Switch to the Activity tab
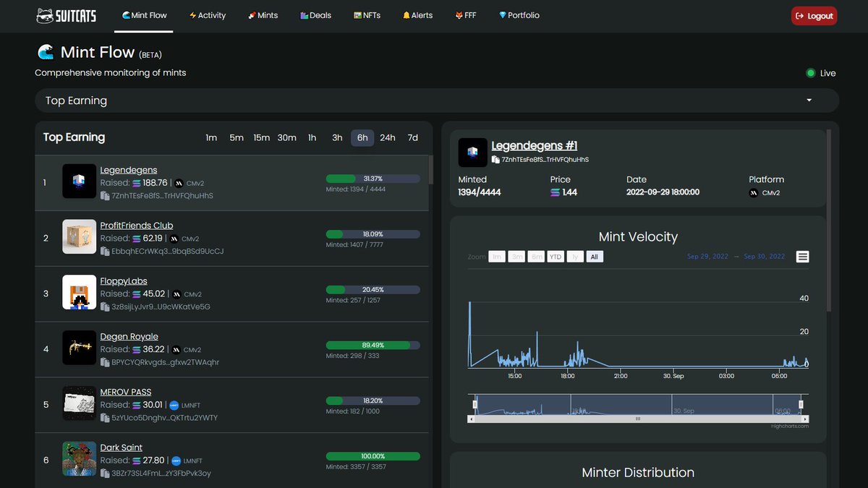 click(208, 15)
